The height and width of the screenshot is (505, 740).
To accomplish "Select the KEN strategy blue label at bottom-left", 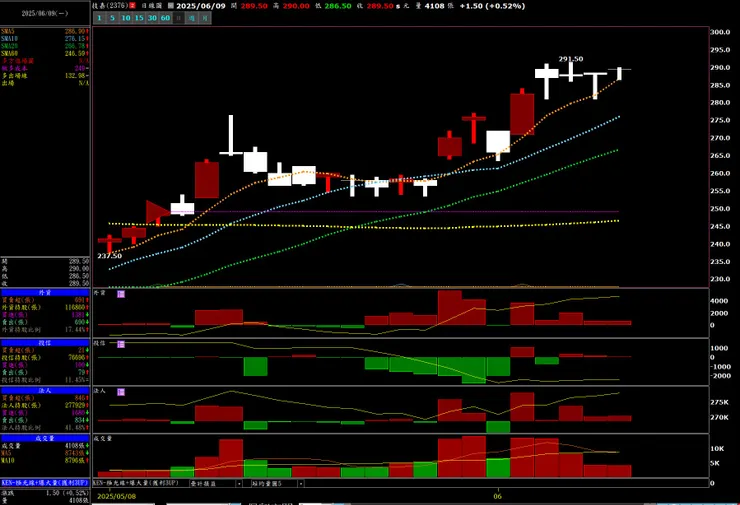I will pyautogui.click(x=45, y=483).
